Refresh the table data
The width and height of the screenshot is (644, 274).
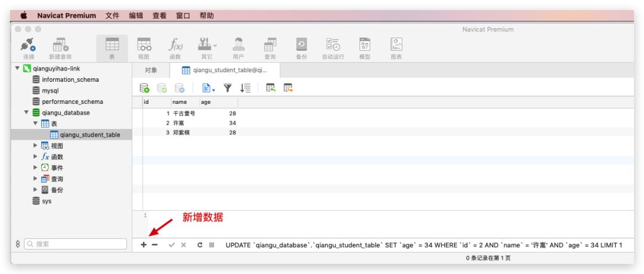pos(200,245)
